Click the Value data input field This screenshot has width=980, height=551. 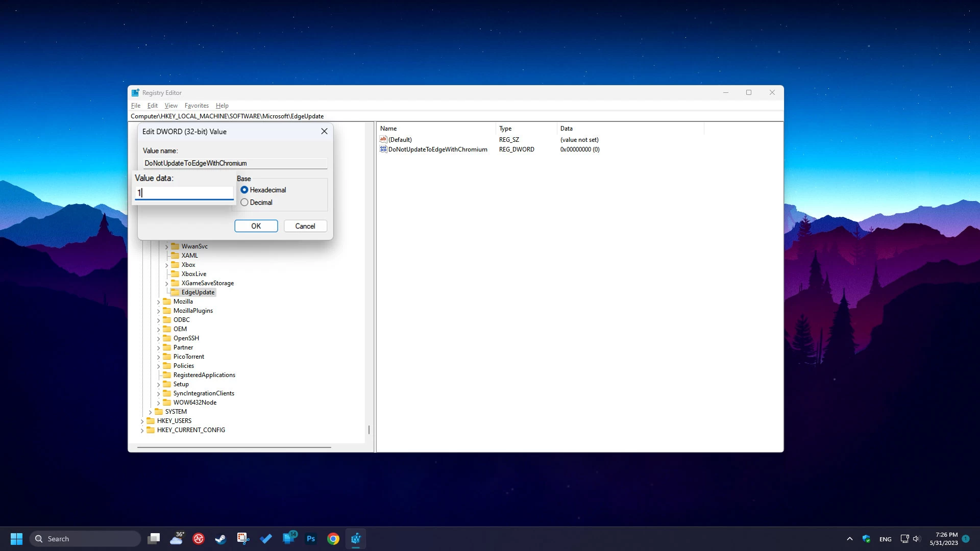(184, 193)
